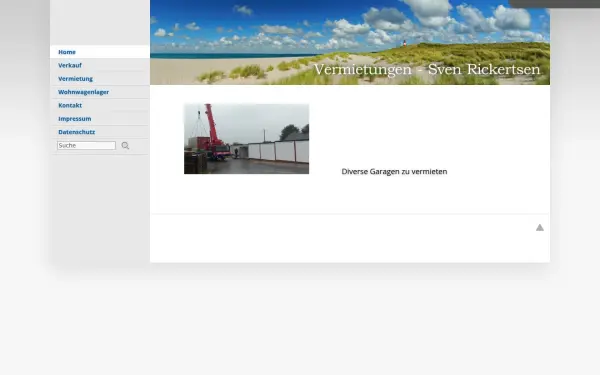Open the Home navigation item
The width and height of the screenshot is (600, 375).
(99, 52)
